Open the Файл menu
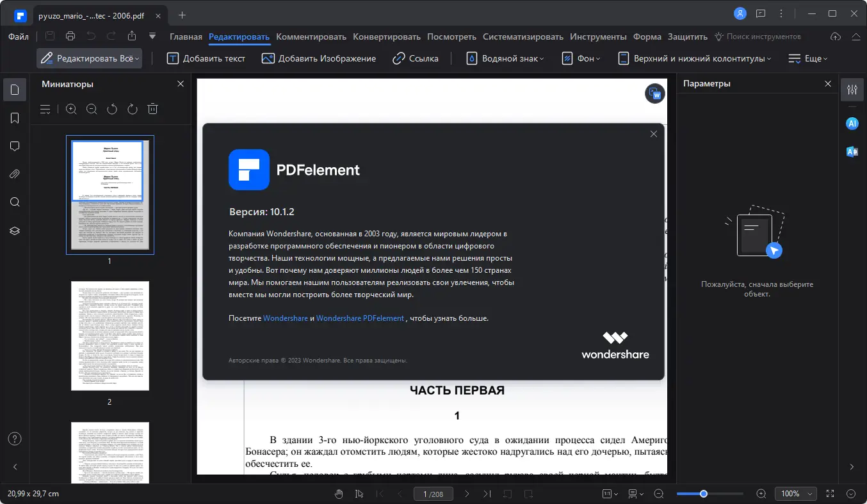 [x=19, y=37]
